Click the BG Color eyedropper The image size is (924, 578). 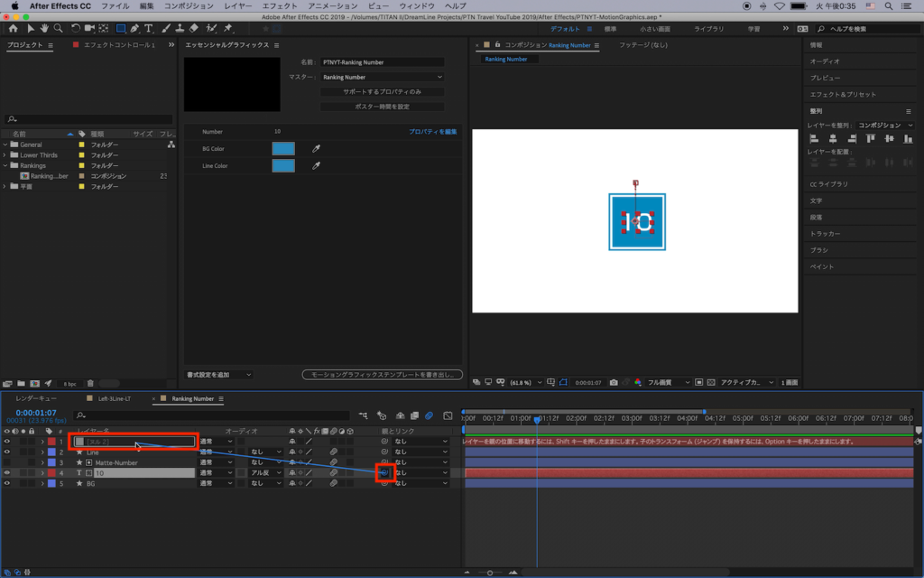[316, 149]
